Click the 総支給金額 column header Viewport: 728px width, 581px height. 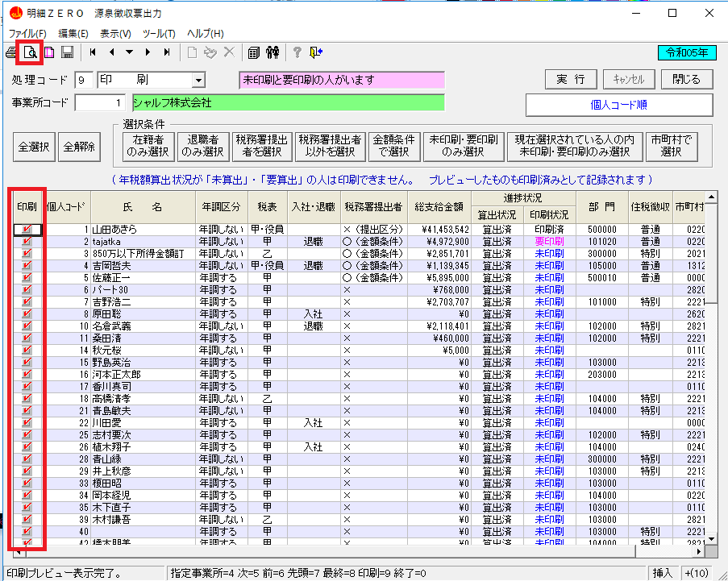[439, 207]
